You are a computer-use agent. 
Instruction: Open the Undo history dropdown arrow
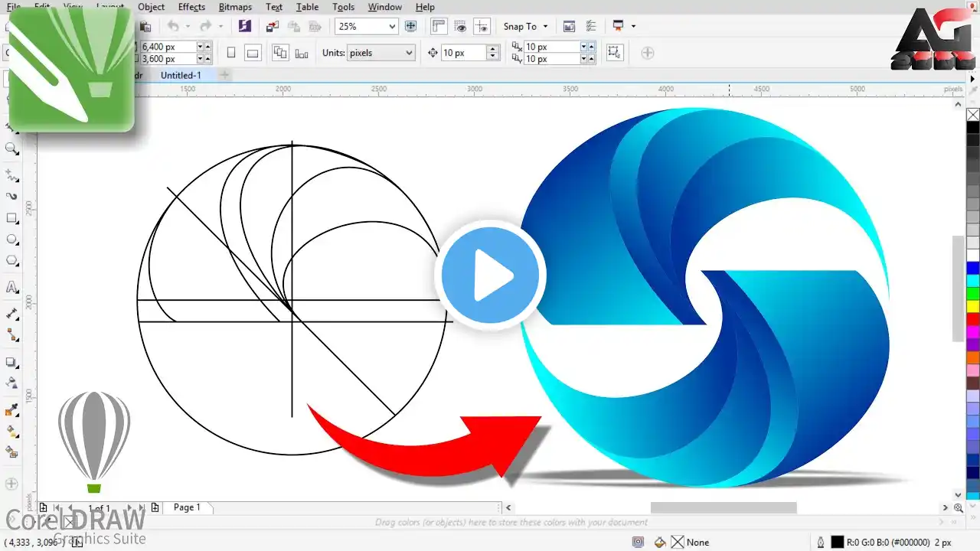187,27
